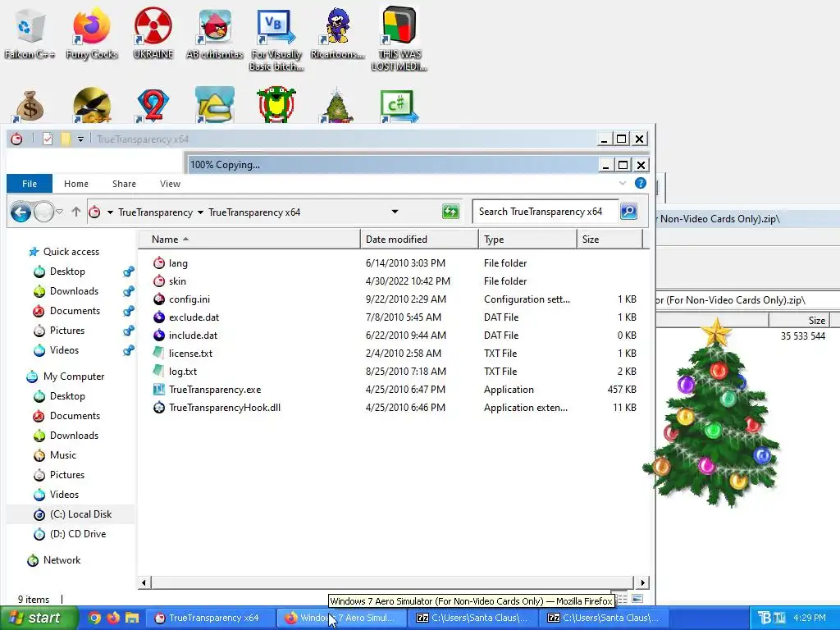Click the Windows start button
This screenshot has height=630, width=840.
[x=39, y=618]
